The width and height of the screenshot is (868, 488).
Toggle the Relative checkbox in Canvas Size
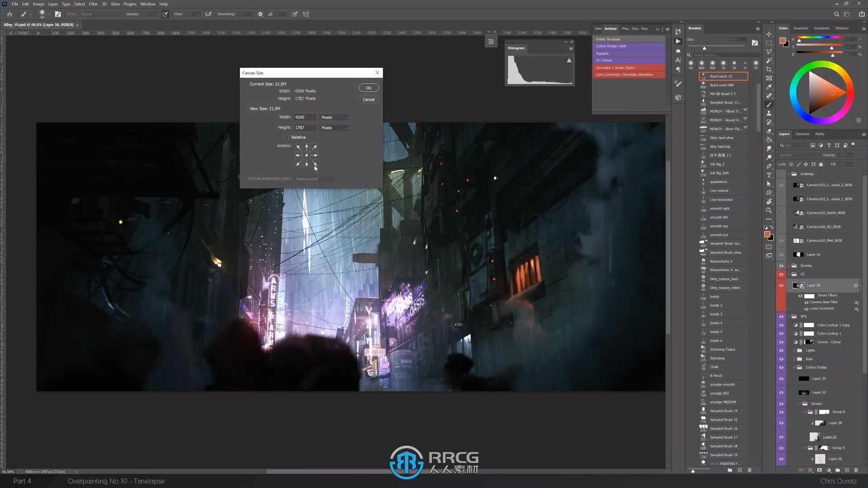(x=287, y=137)
